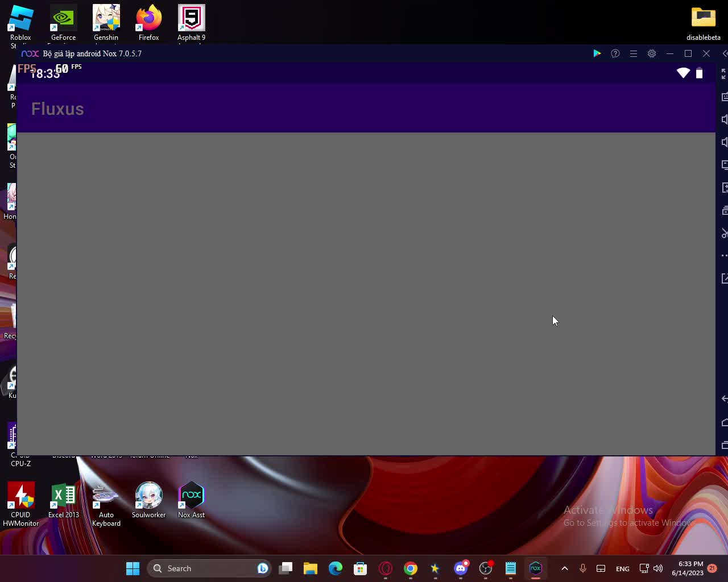Open Google Play from Nox title bar
Image resolution: width=728 pixels, height=582 pixels.
(597, 53)
